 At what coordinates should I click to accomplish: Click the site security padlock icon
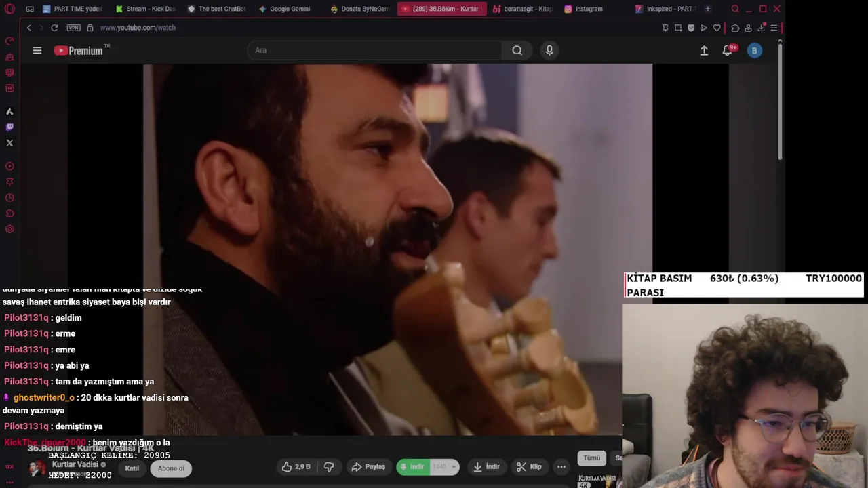click(90, 28)
